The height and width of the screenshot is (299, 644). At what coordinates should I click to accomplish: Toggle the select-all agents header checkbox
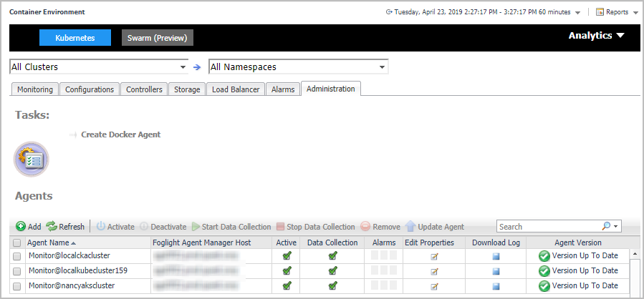point(16,243)
